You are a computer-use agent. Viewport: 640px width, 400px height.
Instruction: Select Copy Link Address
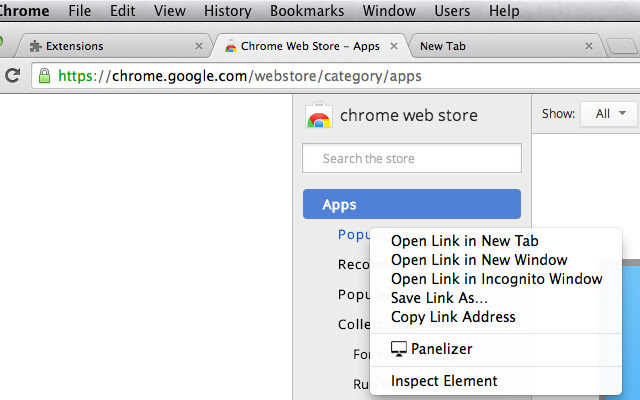pos(453,317)
